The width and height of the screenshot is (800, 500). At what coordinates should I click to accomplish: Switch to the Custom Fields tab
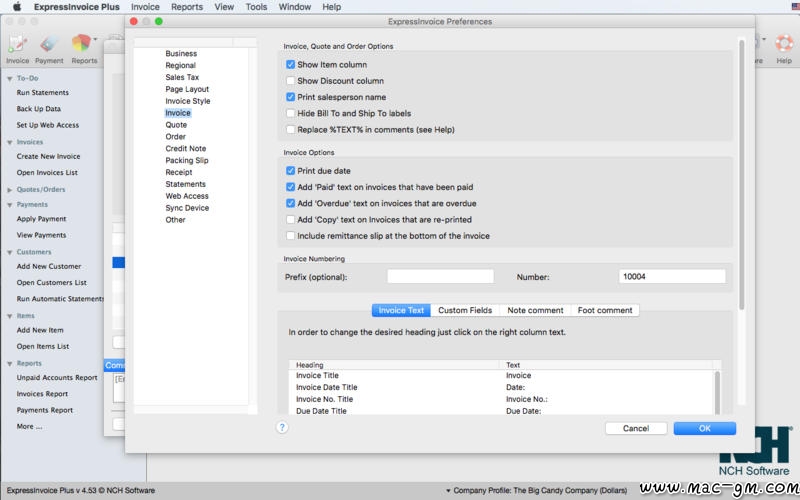465,310
